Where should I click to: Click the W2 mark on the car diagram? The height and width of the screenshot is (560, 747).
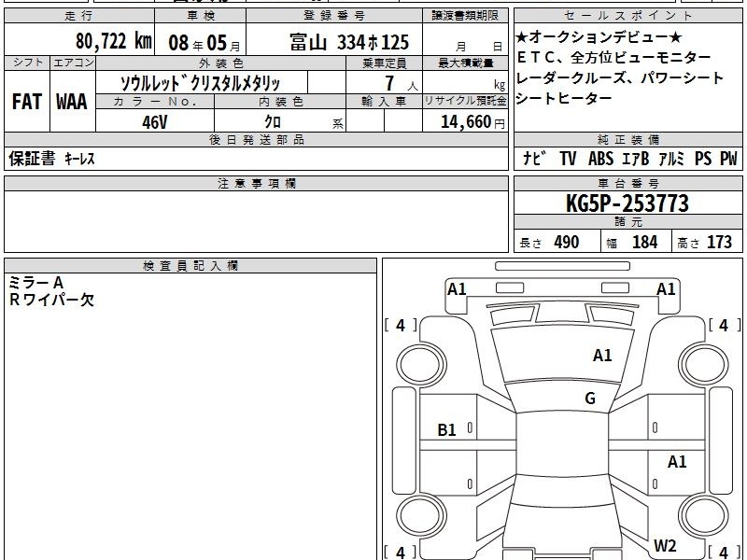665,545
